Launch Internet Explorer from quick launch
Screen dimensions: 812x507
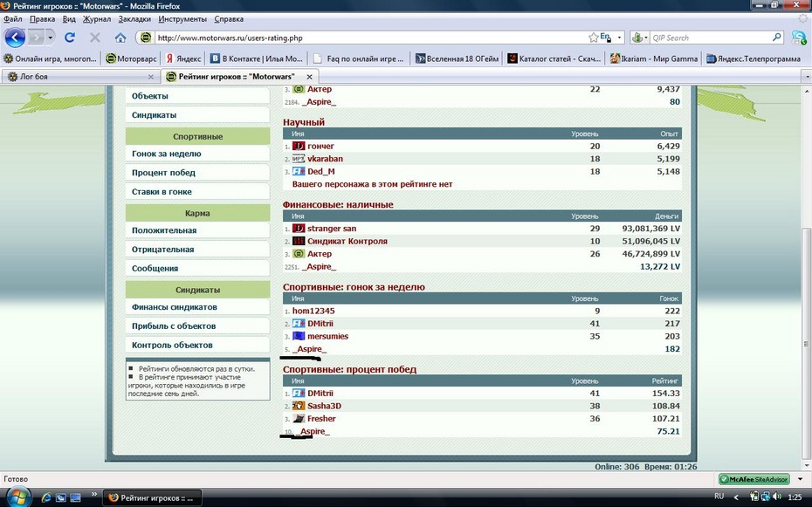[46, 497]
